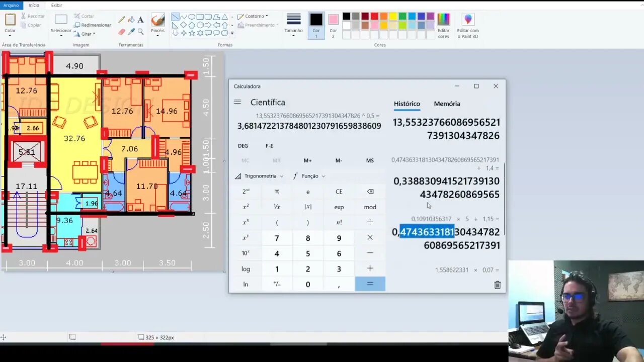Viewport: 644px width, 362px height.
Task: Choose the Curve shape in Formas
Action: [x=184, y=17]
